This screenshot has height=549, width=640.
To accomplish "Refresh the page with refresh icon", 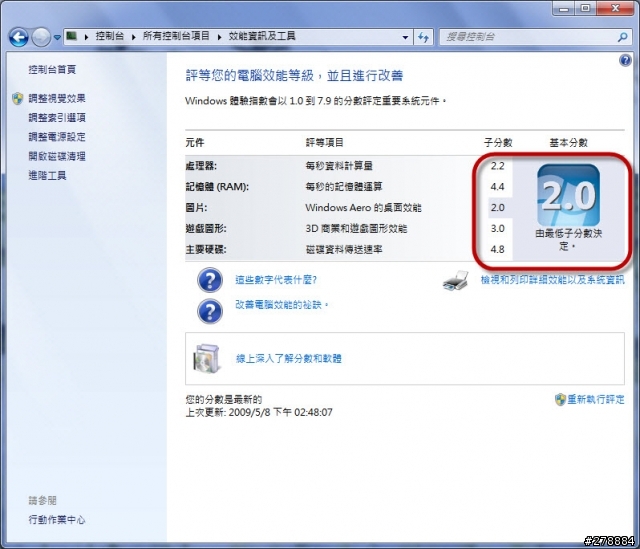I will pyautogui.click(x=424, y=37).
